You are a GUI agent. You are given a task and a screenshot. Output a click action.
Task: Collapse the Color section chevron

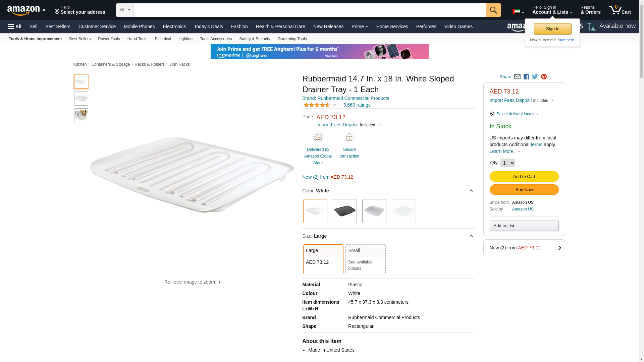click(x=471, y=191)
